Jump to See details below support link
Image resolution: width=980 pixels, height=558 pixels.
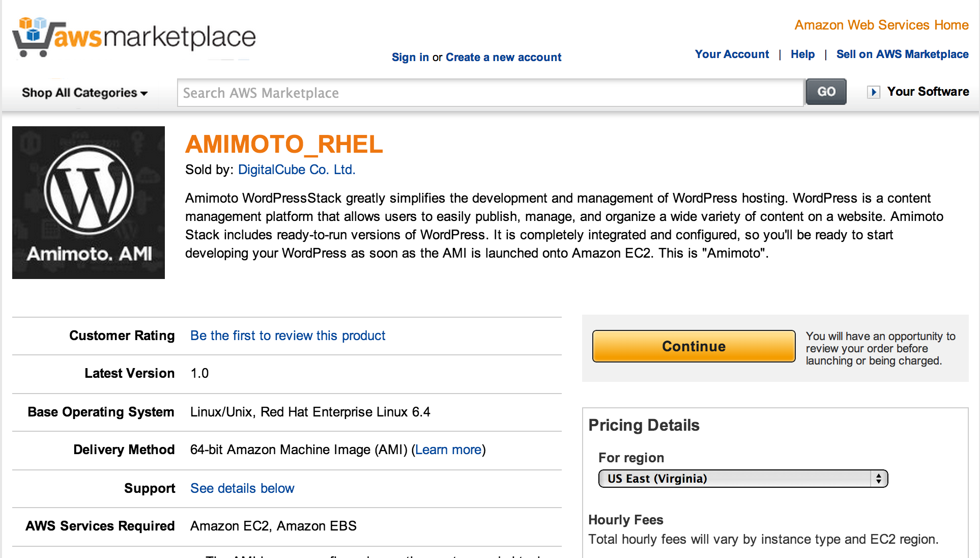[242, 488]
